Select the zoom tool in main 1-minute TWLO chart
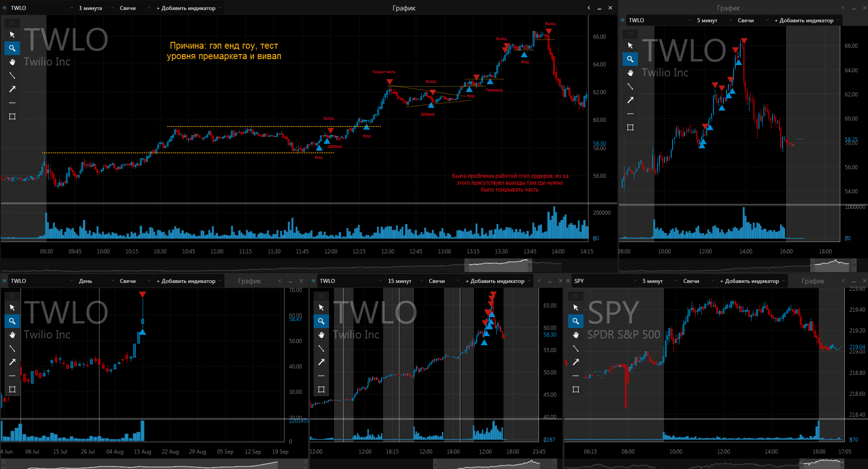Screen dimensions: 868x469 point(12,48)
